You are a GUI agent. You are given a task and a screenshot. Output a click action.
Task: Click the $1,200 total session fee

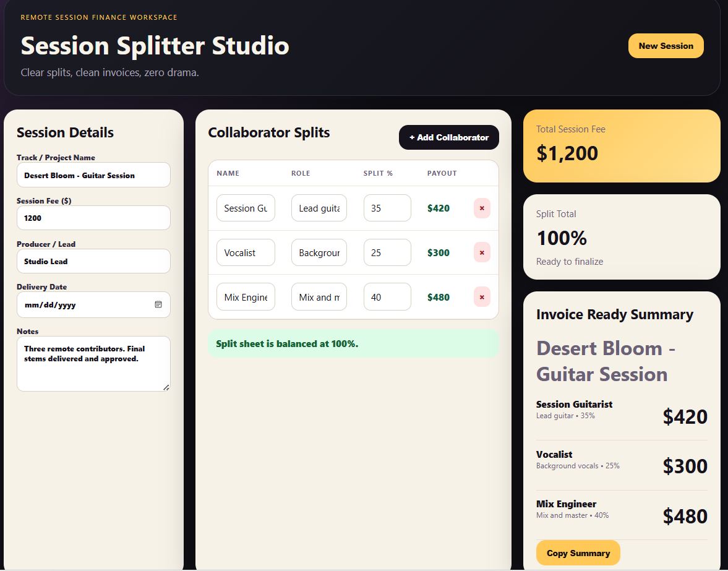567,153
